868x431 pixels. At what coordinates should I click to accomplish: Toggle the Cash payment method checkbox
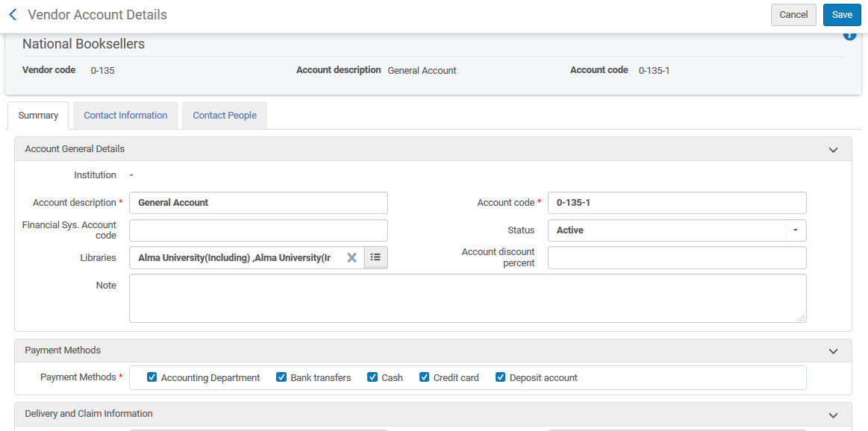click(x=372, y=377)
